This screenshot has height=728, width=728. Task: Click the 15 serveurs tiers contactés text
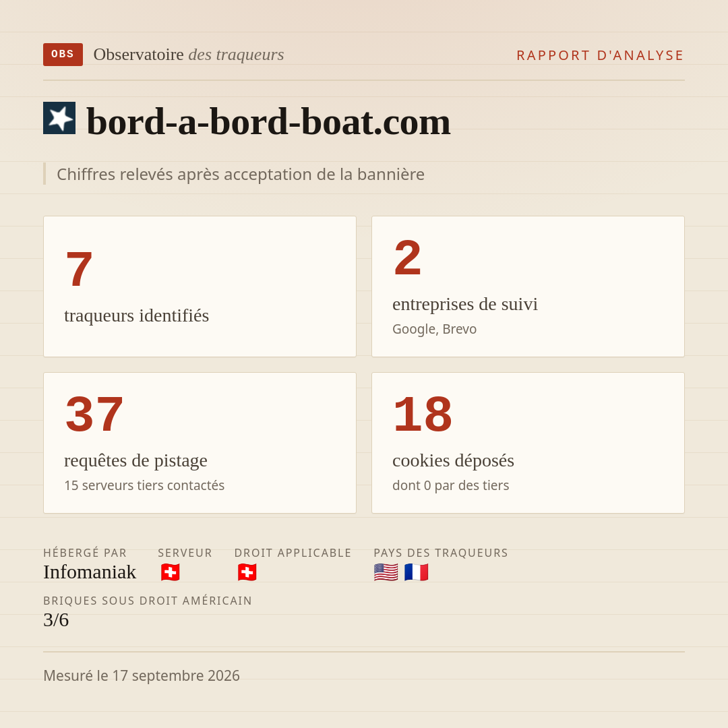tap(144, 485)
